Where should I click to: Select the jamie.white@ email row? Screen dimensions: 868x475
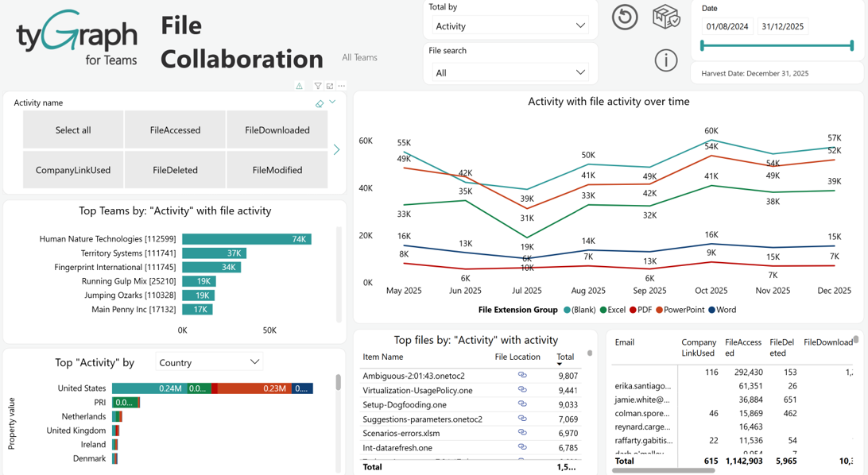point(734,400)
